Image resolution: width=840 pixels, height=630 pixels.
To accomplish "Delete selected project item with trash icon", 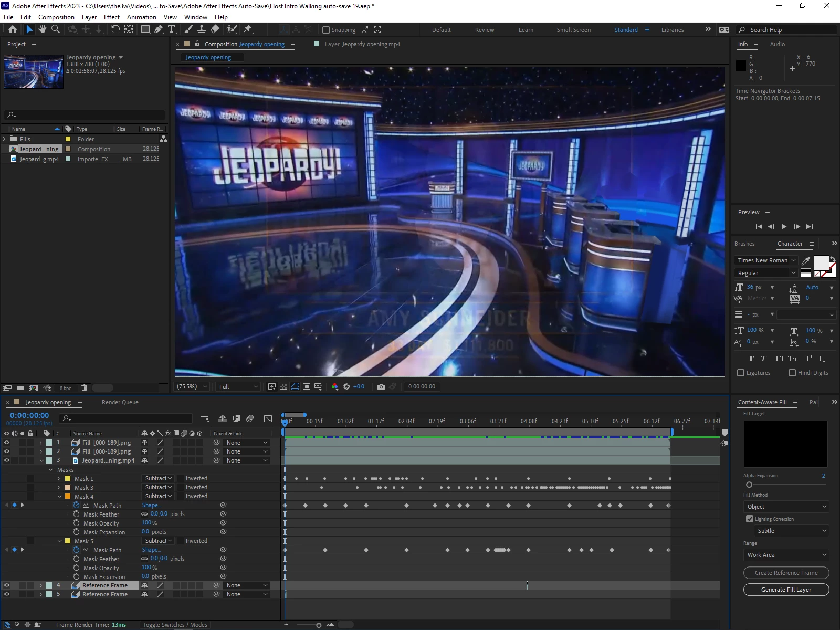I will [x=84, y=388].
